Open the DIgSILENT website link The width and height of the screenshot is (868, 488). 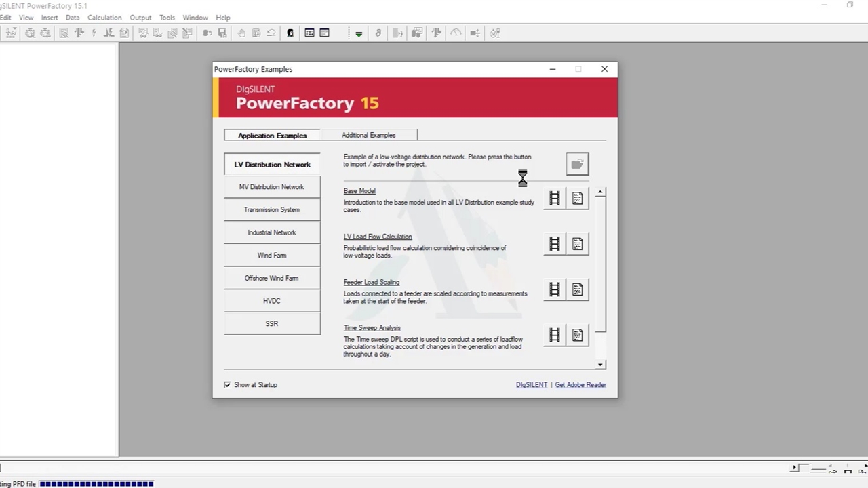point(531,385)
